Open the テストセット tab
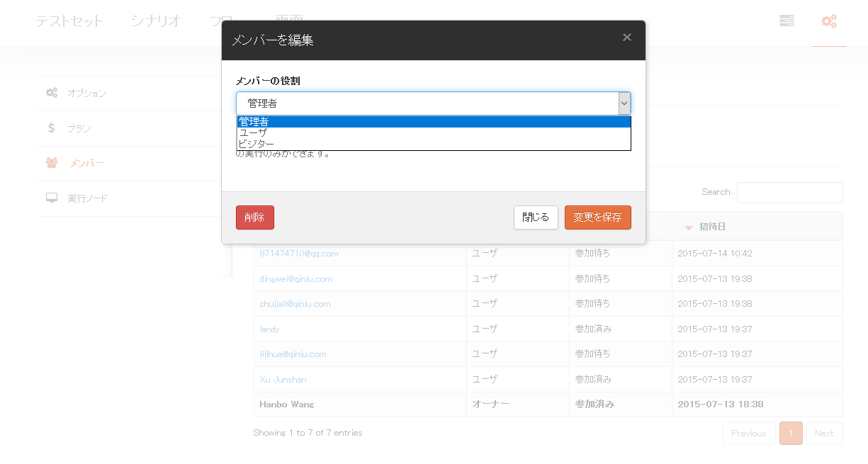 (x=69, y=21)
